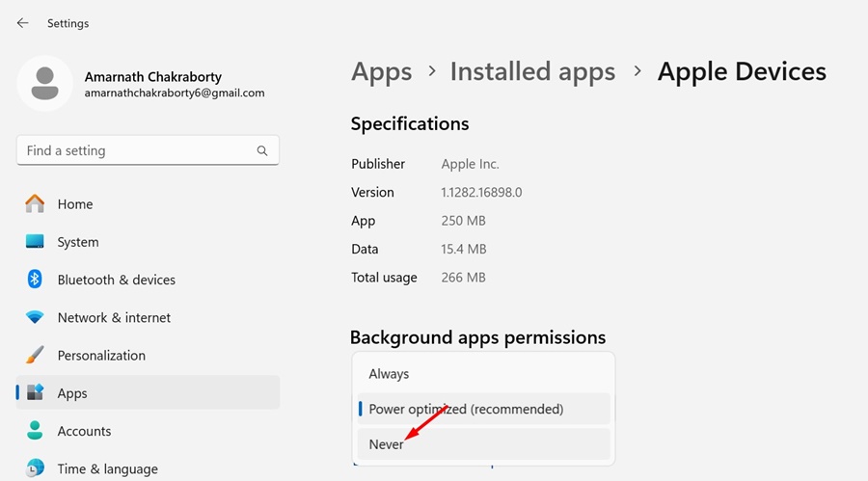Pick Never in background permissions dropdown

(387, 444)
